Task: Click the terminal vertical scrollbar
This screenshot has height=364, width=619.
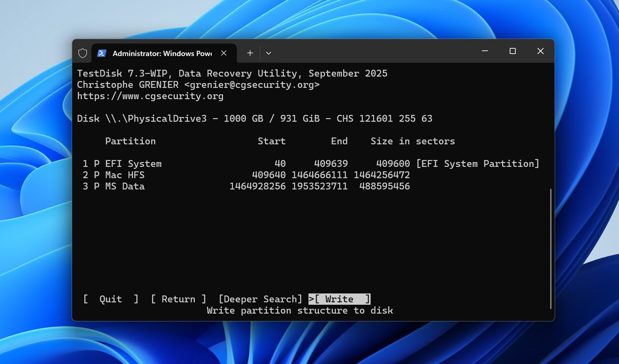Action: point(550,249)
